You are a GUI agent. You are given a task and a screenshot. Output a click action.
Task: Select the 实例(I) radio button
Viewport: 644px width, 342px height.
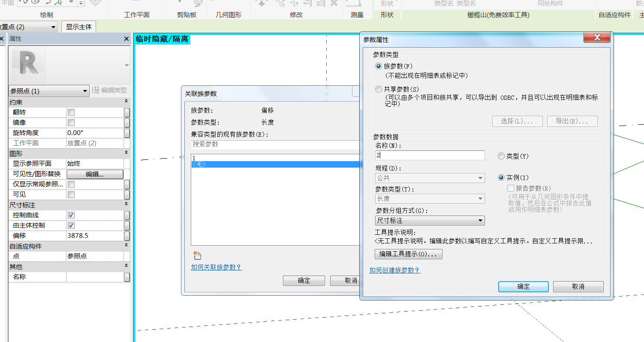coord(501,177)
